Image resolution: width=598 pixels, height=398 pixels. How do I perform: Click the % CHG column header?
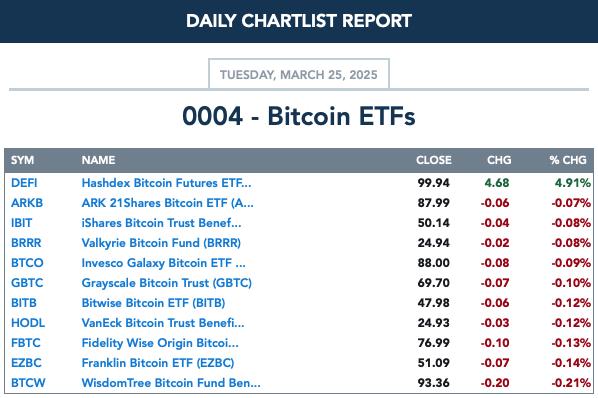pyautogui.click(x=568, y=160)
